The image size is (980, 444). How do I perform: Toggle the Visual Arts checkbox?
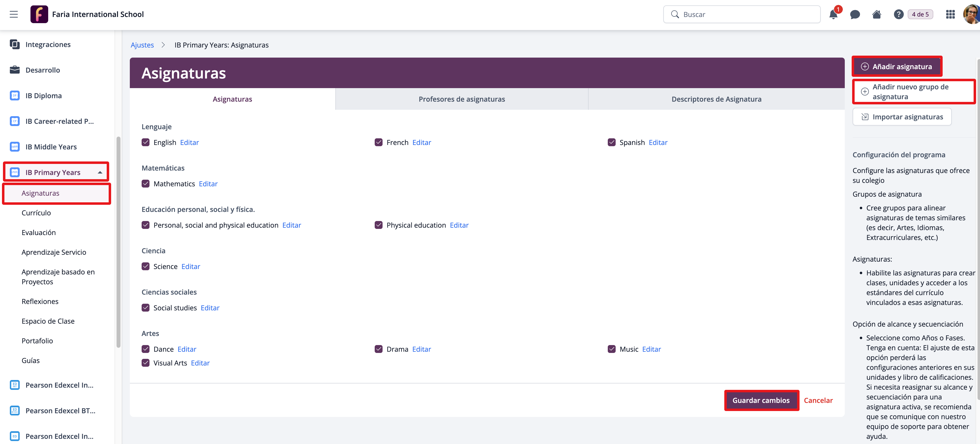click(x=146, y=363)
